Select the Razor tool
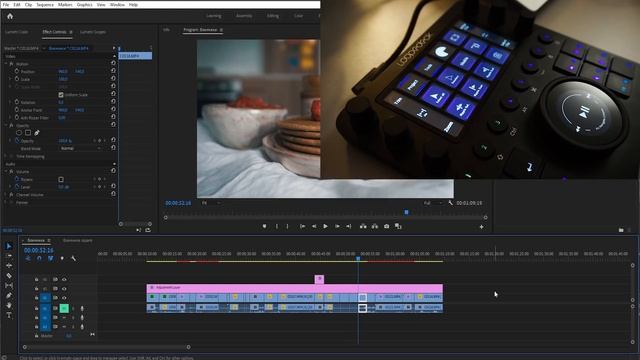Viewport: 640px width, 360px height. tap(9, 276)
